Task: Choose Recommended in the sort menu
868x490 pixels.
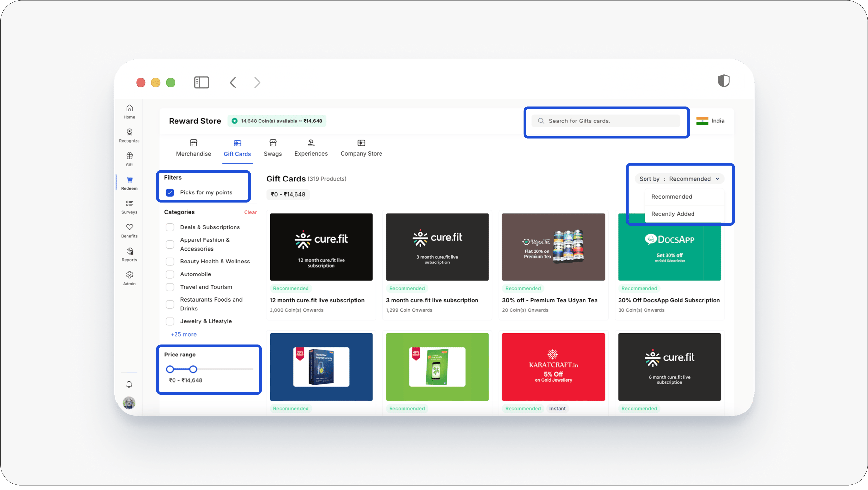Action: (684, 197)
